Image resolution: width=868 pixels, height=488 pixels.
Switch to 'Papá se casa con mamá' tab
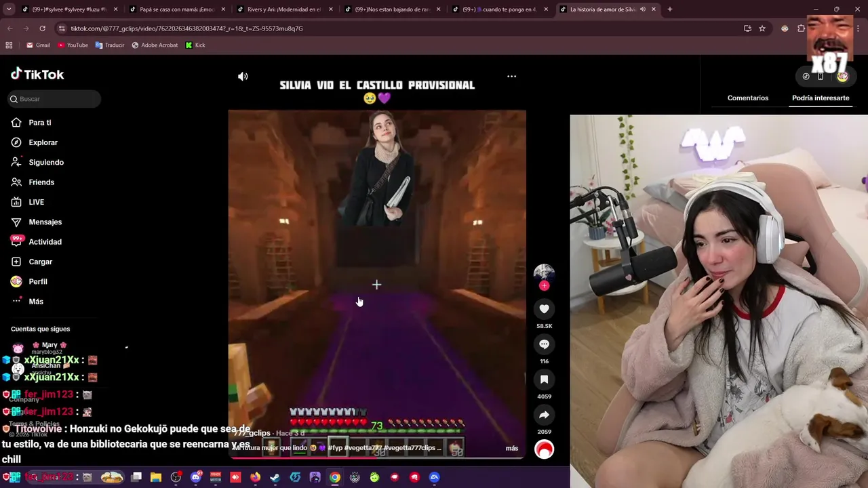coord(176,9)
